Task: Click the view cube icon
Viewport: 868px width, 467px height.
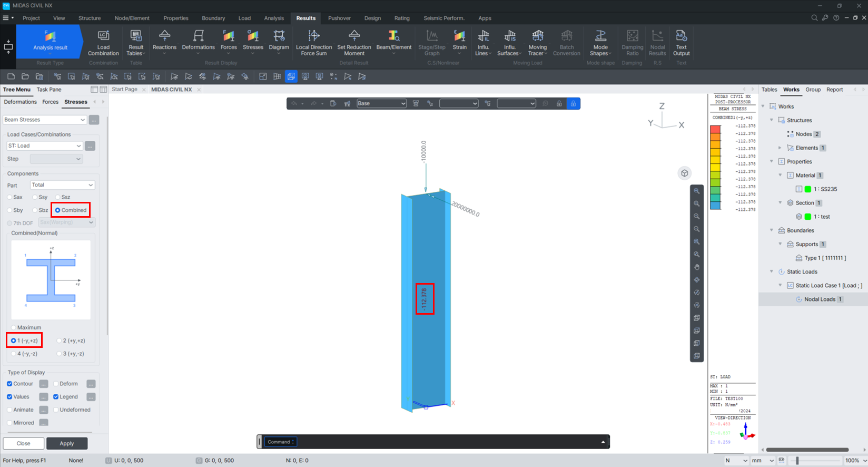Action: [685, 173]
